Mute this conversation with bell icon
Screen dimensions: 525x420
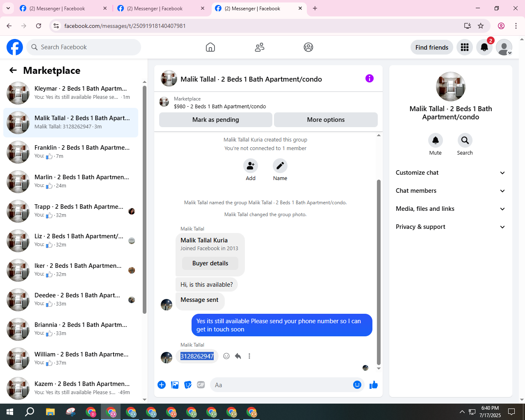(436, 140)
